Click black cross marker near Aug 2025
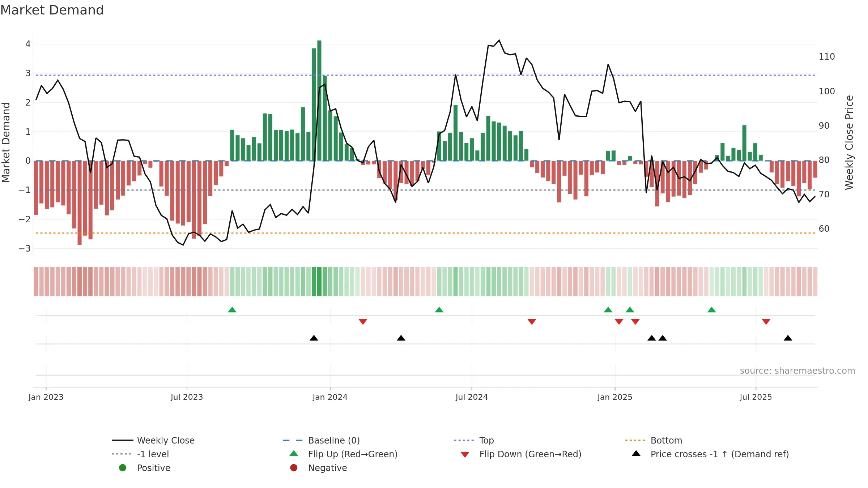 pyautogui.click(x=788, y=338)
